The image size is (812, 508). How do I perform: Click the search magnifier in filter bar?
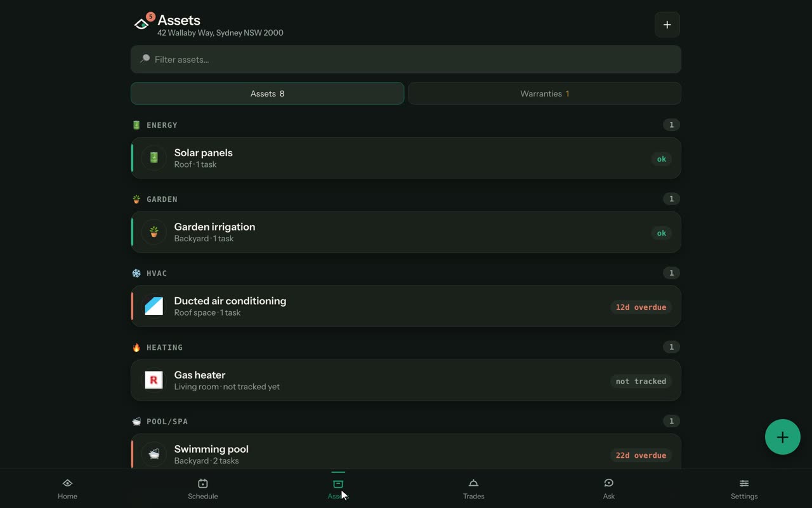coord(145,59)
